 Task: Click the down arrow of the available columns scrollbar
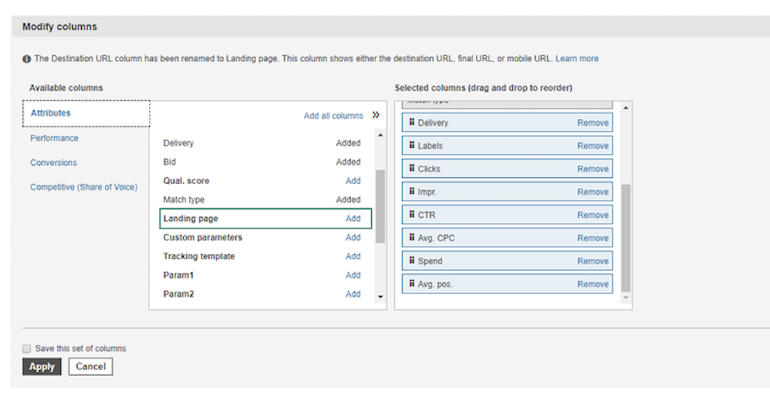click(380, 297)
